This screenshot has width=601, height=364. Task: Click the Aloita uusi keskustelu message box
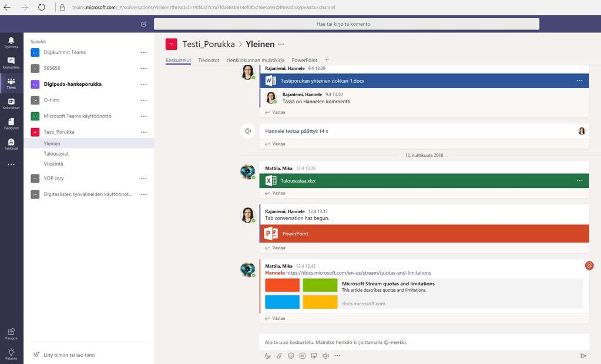pos(424,342)
